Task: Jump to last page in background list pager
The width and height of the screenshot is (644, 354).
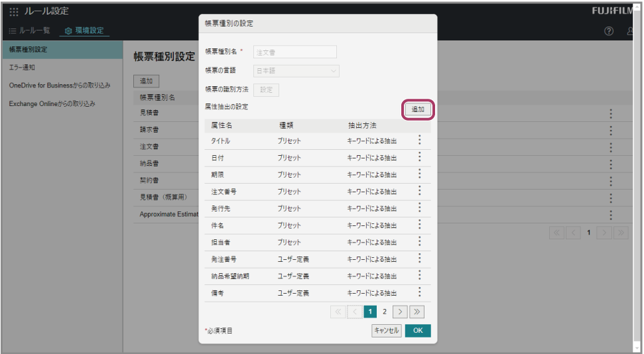Action: click(x=621, y=233)
